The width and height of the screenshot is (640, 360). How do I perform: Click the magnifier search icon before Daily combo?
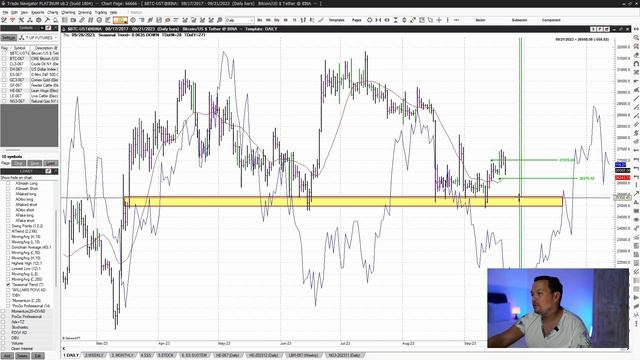(220, 20)
